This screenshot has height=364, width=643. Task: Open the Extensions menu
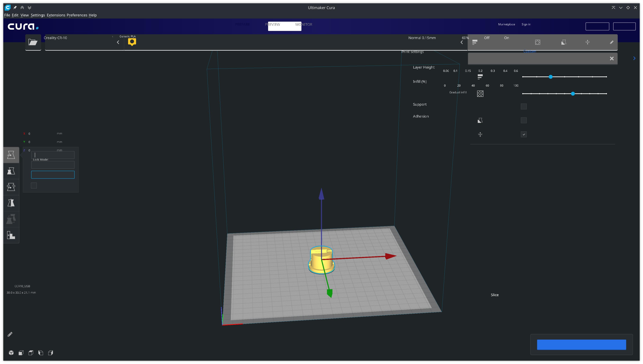(56, 15)
